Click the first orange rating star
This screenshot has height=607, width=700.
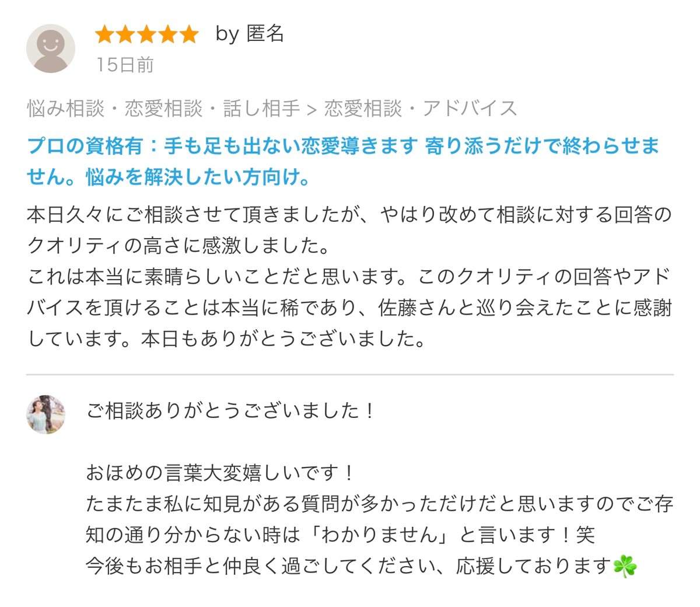105,35
